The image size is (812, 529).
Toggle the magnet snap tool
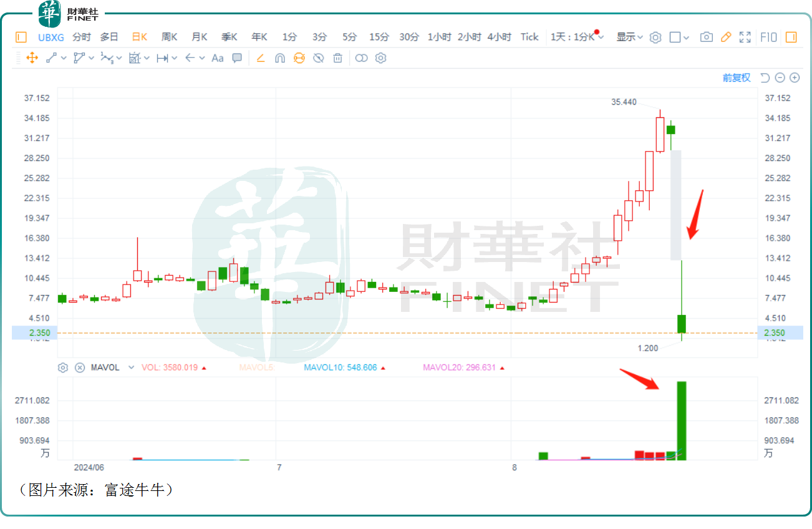[x=279, y=58]
